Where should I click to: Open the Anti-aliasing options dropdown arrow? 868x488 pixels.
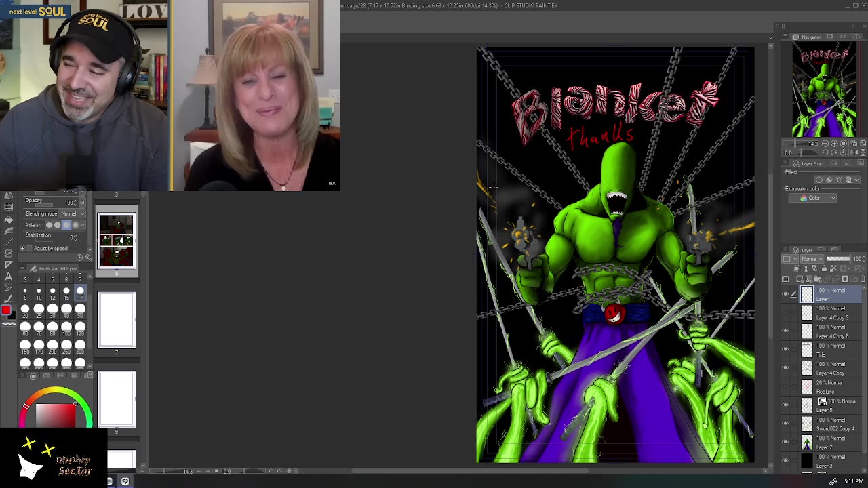tap(82, 225)
